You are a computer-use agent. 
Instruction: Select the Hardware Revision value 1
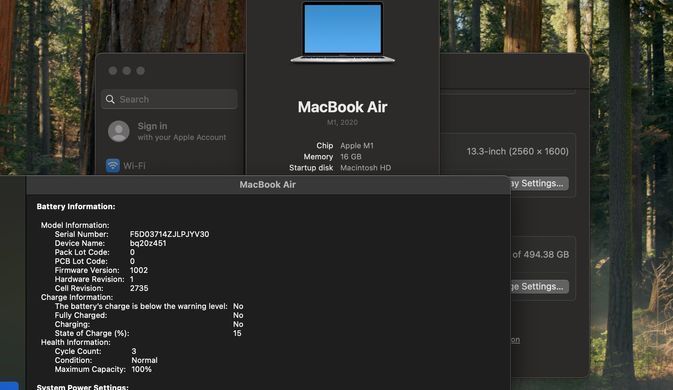tap(132, 279)
